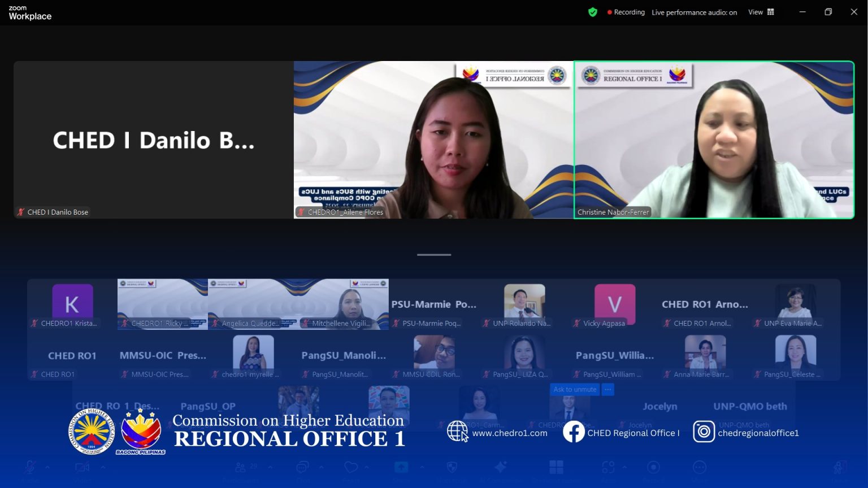Click muted mic icon on CHED I Danilo Bose
The image size is (868, 488).
[x=21, y=212]
